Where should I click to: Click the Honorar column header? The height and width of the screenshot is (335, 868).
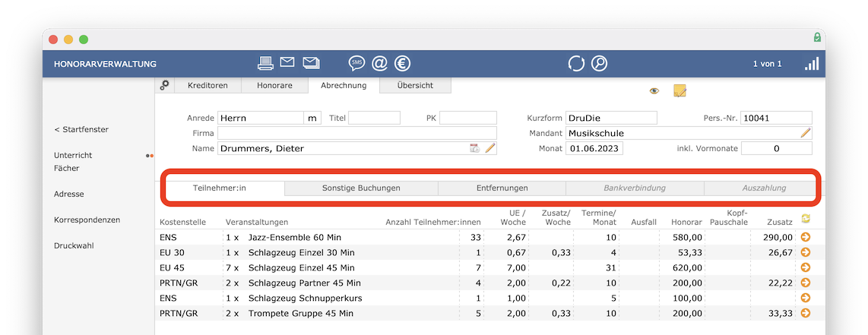coord(687,222)
